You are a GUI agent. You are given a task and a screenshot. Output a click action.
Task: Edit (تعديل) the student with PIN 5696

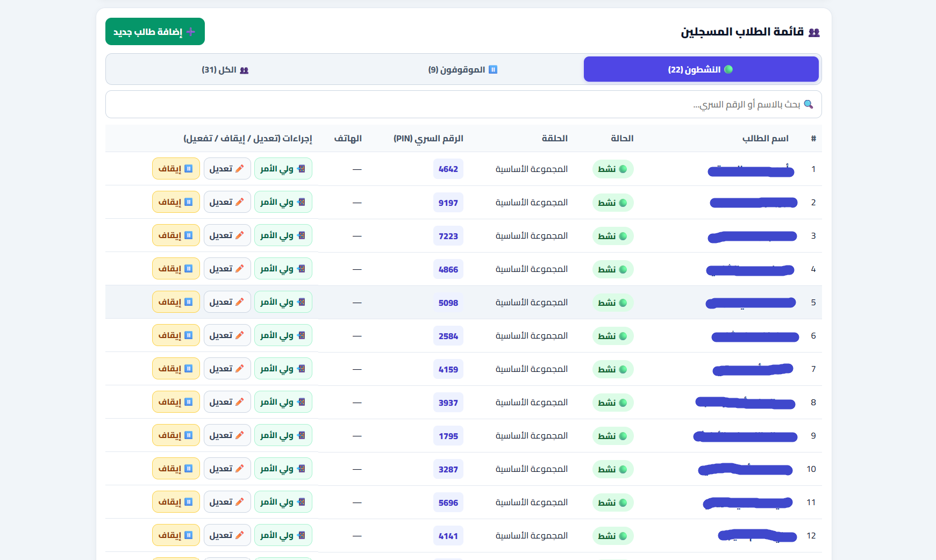(227, 502)
